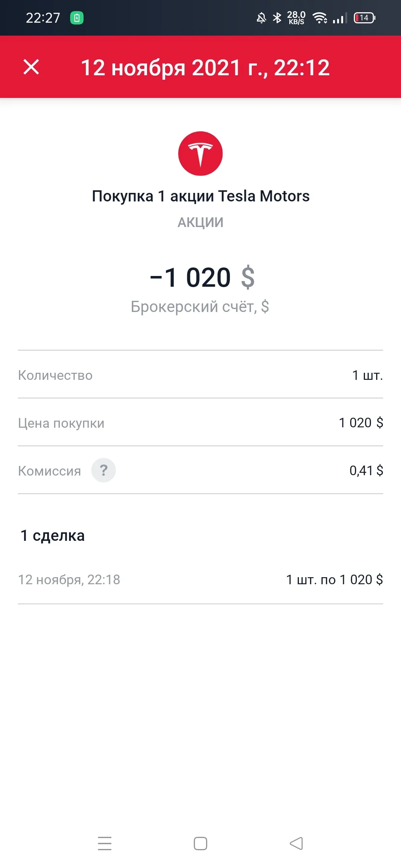Tap the 1 сделка section heading

coord(53,536)
